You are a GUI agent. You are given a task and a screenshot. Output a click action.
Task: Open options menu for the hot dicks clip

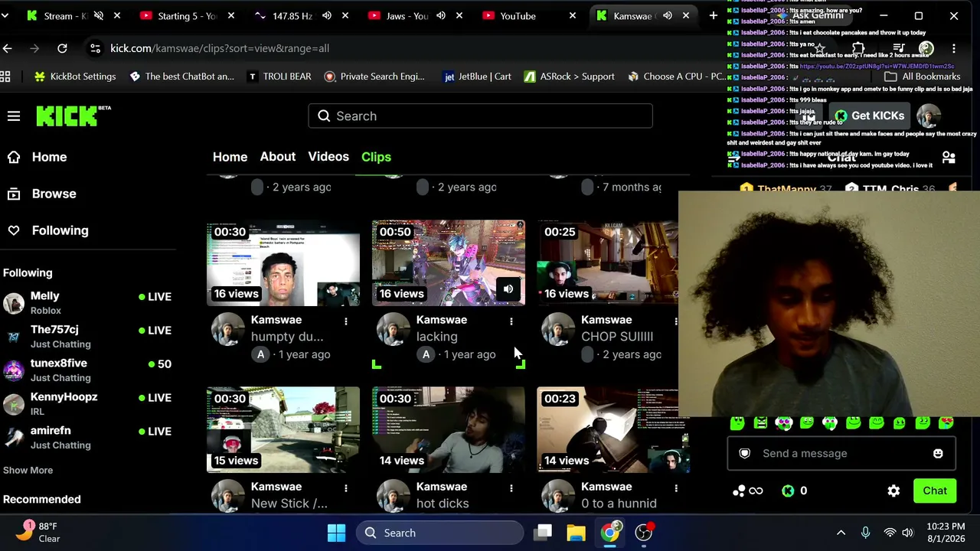511,488
